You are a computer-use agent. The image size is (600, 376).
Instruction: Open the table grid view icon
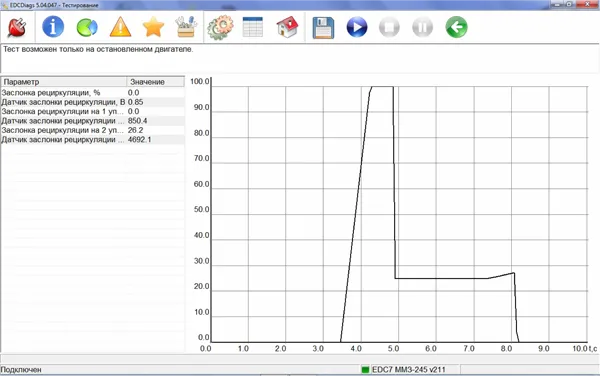pos(253,27)
